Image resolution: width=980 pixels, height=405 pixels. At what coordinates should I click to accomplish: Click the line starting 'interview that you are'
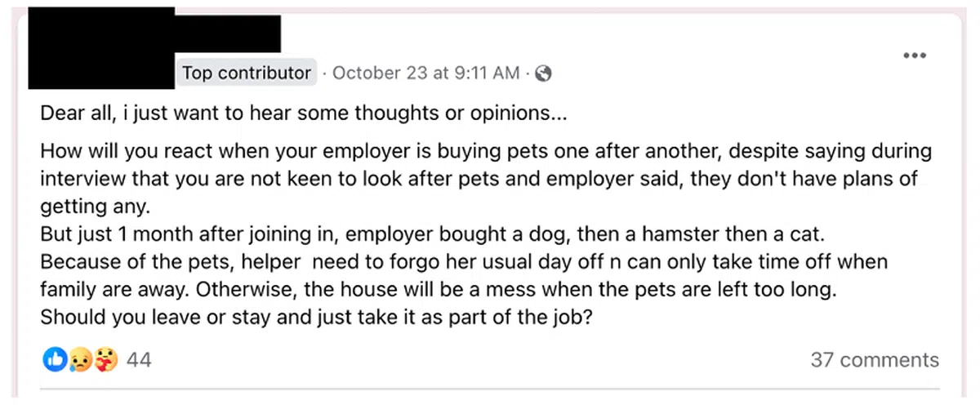point(479,179)
